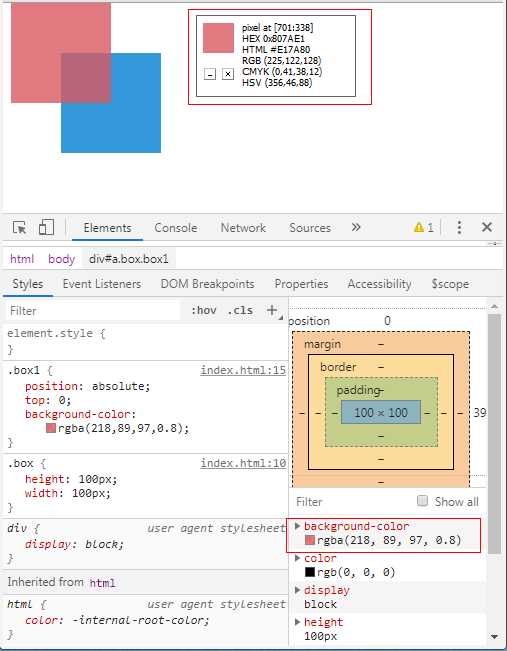The image size is (507, 651).
Task: Open the Accessibility sub-tab
Action: coord(379,284)
